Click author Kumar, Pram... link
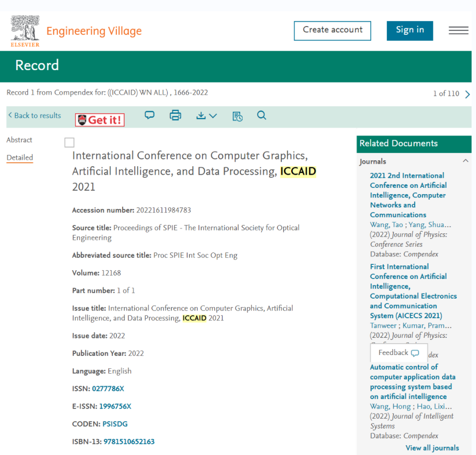Image resolution: width=476 pixels, height=455 pixels. point(427,326)
